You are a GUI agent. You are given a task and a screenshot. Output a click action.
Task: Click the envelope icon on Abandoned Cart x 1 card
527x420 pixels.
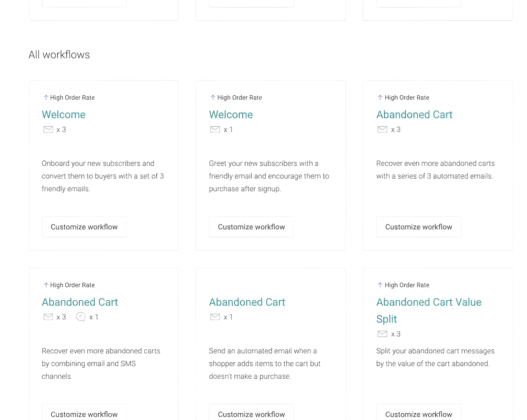[215, 317]
